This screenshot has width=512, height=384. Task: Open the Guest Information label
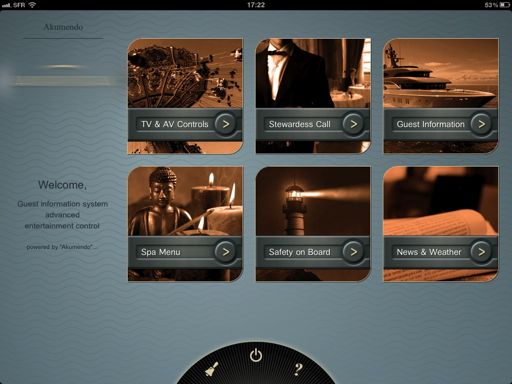tap(430, 124)
